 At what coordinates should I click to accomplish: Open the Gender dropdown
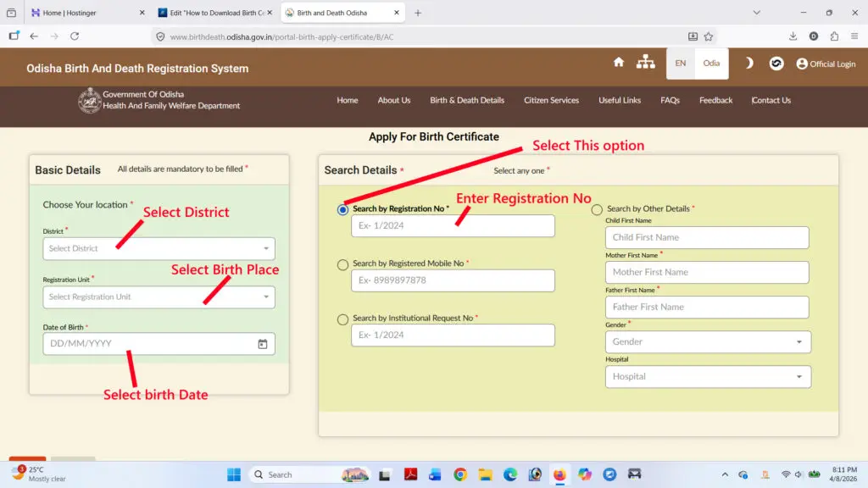(x=708, y=342)
